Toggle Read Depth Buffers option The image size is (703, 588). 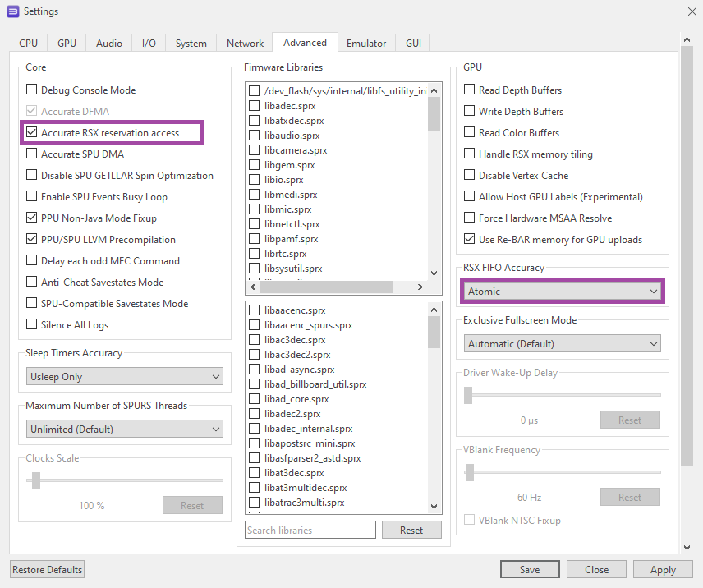(470, 90)
